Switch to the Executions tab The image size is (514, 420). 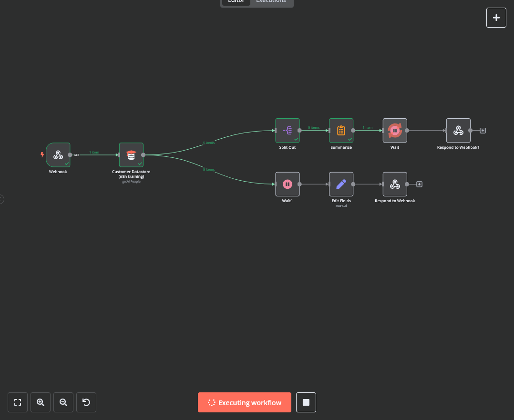270,2
